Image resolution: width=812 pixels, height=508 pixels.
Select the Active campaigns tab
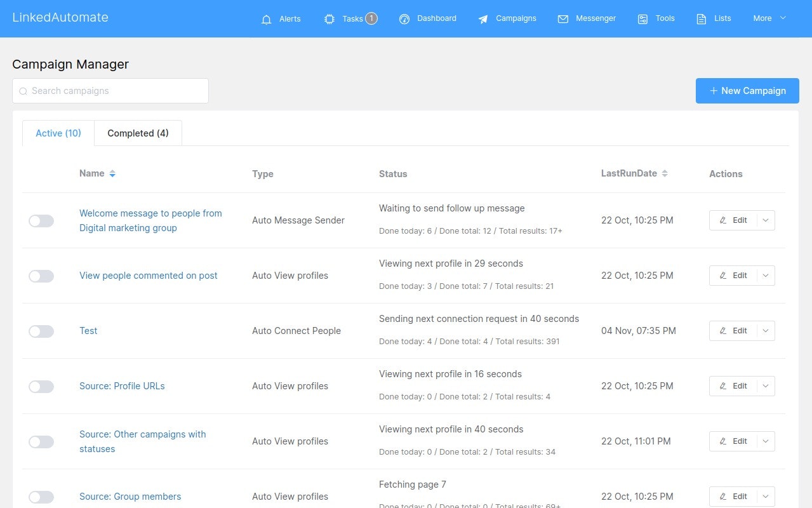click(58, 133)
